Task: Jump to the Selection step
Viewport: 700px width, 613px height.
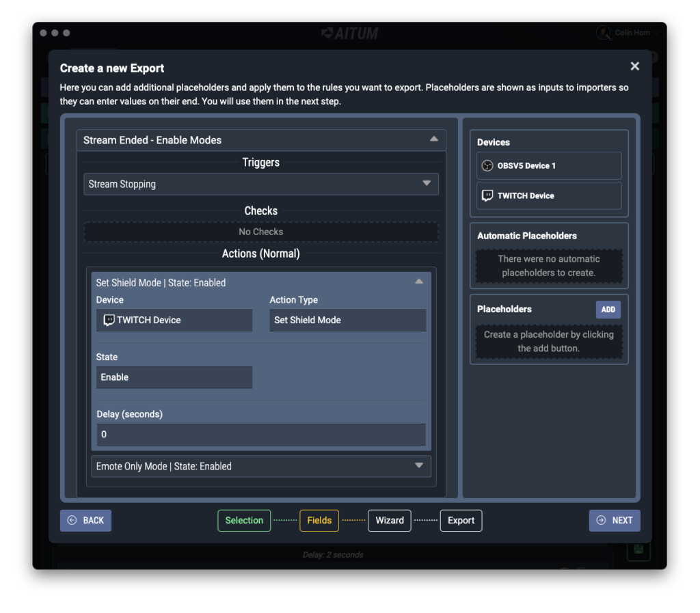Action: pos(244,520)
